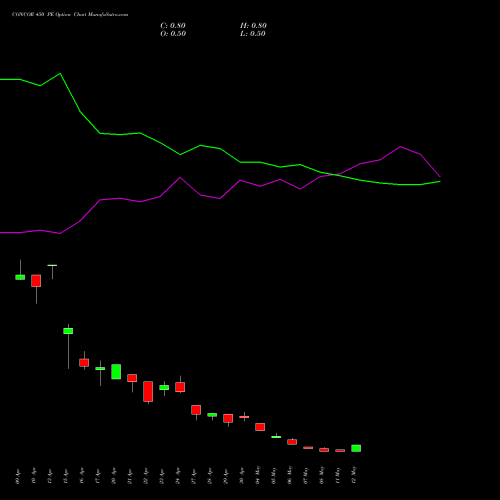The height and width of the screenshot is (500, 500).
Task: Select the 27 Apr date label
Action: (x=194, y=476)
